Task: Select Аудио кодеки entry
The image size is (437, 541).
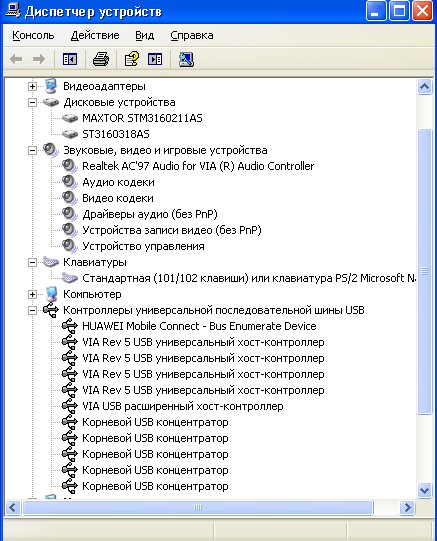Action: pos(118,182)
